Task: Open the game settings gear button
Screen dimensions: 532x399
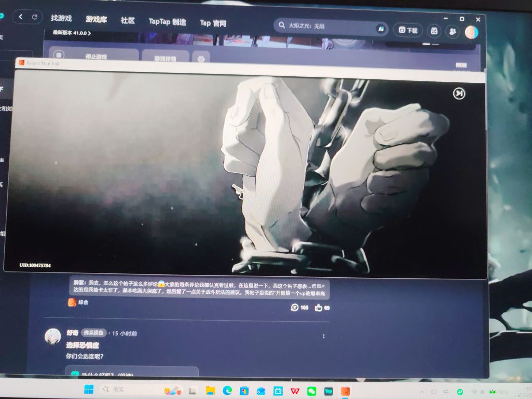Action: pyautogui.click(x=201, y=58)
